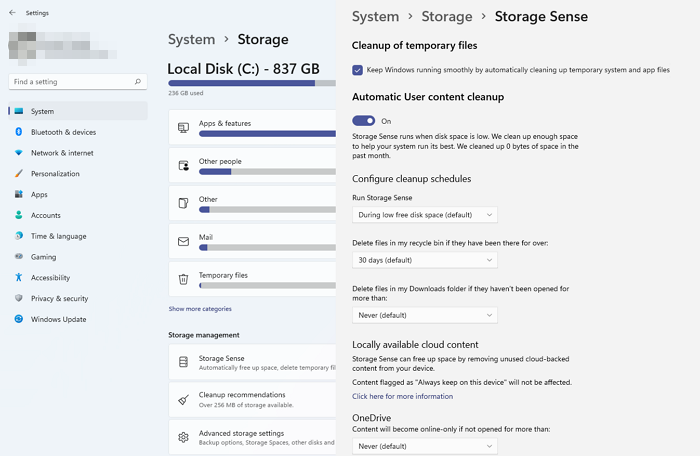Click the Show more categories link
This screenshot has width=700, height=456.
tap(200, 309)
